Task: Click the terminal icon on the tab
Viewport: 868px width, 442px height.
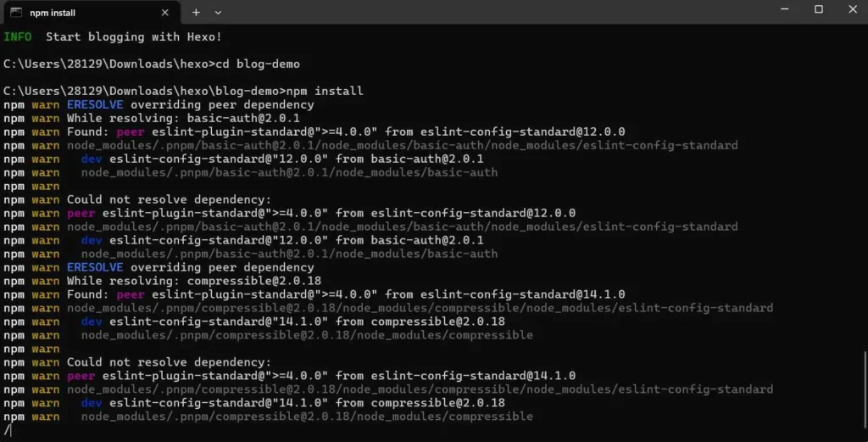Action: coord(15,13)
